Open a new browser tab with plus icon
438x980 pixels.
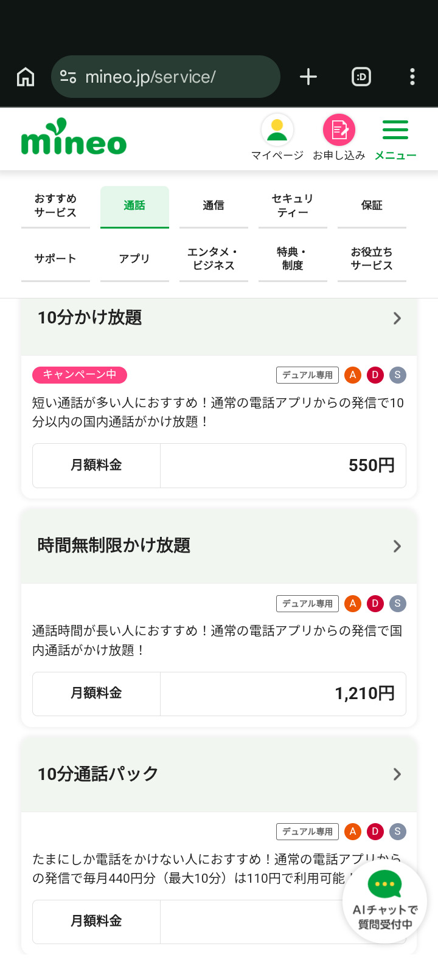(x=308, y=77)
